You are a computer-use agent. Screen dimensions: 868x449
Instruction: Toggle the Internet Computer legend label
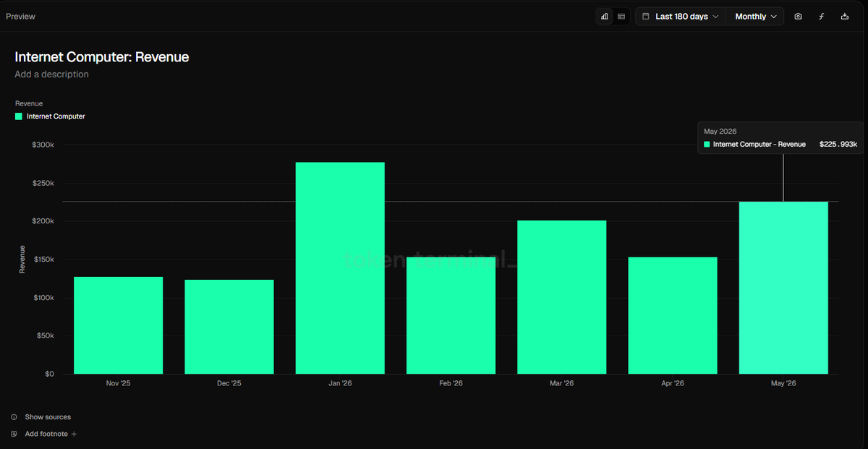56,116
